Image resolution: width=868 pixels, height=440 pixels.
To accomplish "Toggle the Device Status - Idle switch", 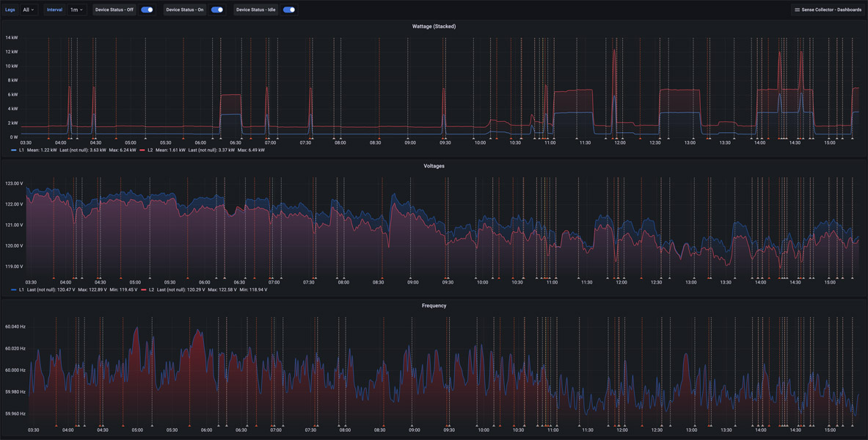I will click(289, 10).
